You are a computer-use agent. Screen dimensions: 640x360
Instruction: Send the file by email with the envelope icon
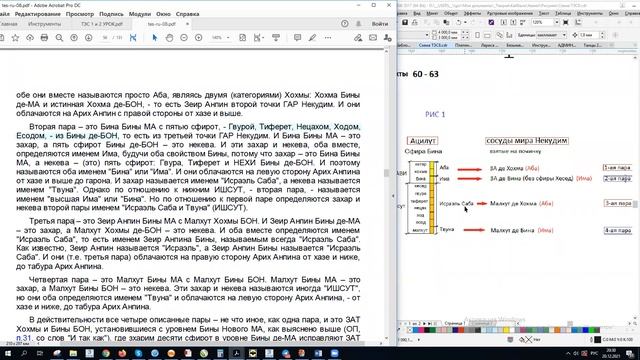pyautogui.click(x=373, y=38)
